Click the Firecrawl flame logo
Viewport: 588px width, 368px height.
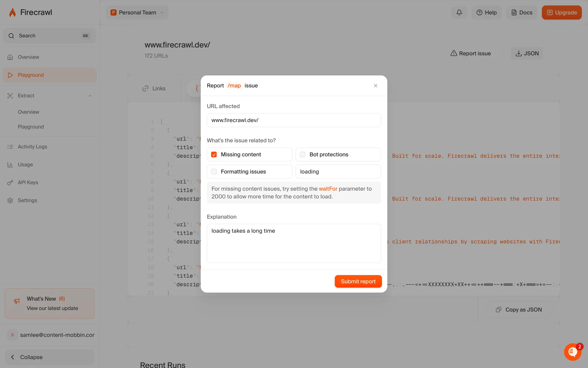(12, 13)
